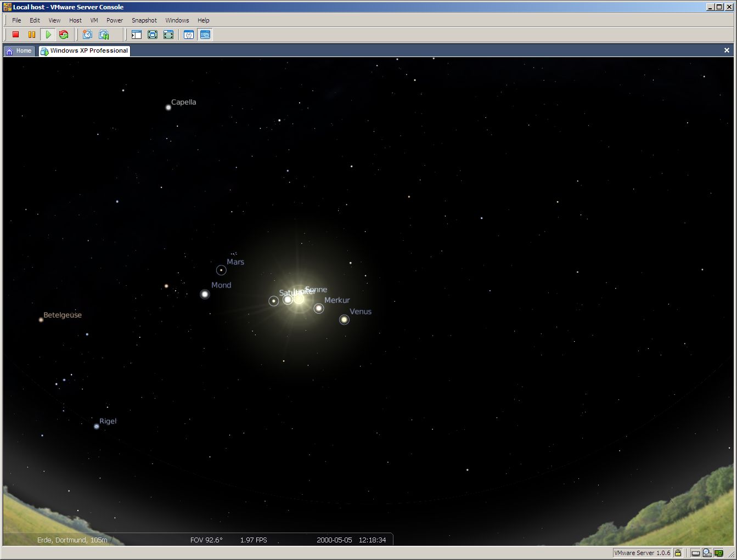Open the Windows menu
The height and width of the screenshot is (560, 737).
tap(177, 20)
